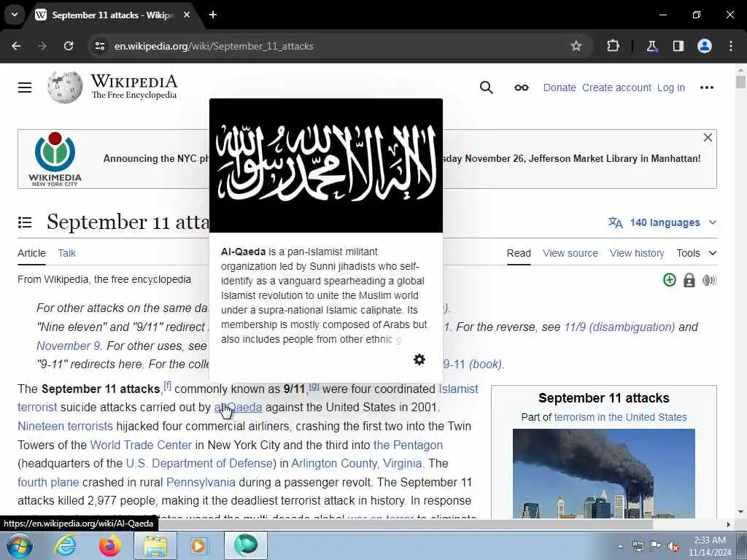Screen dimensions: 747x560
Task: Open the Nineteen terrorists link
Action: tap(65, 426)
